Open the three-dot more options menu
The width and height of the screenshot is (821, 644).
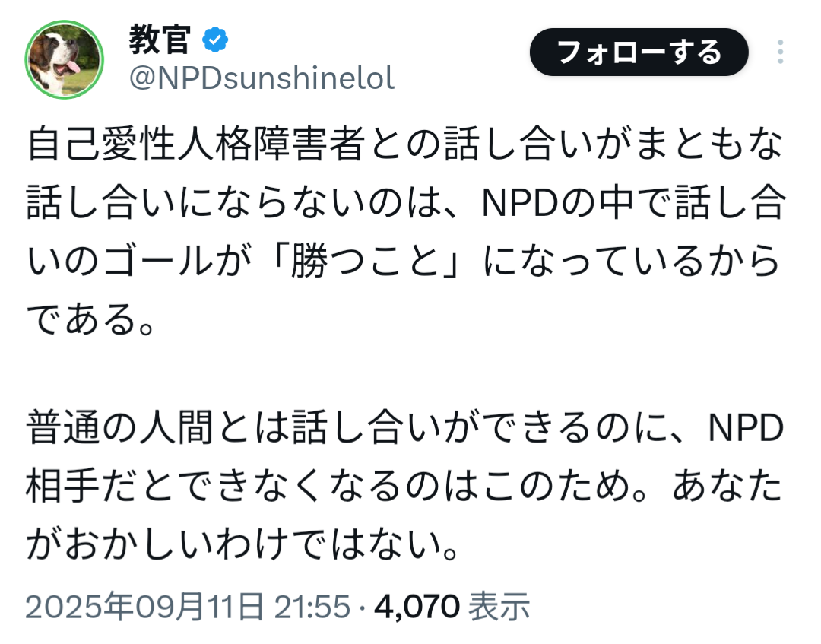[x=781, y=52]
